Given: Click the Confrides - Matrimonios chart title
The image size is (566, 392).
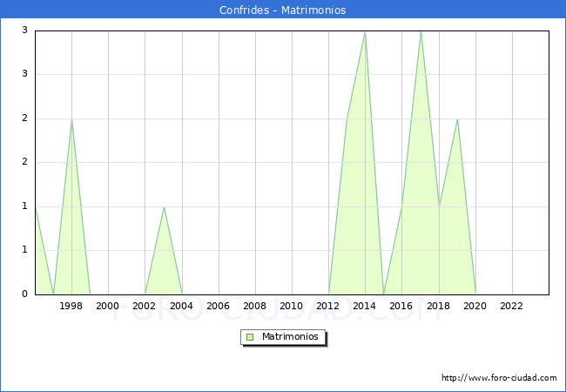Looking at the screenshot, I should tap(283, 10).
